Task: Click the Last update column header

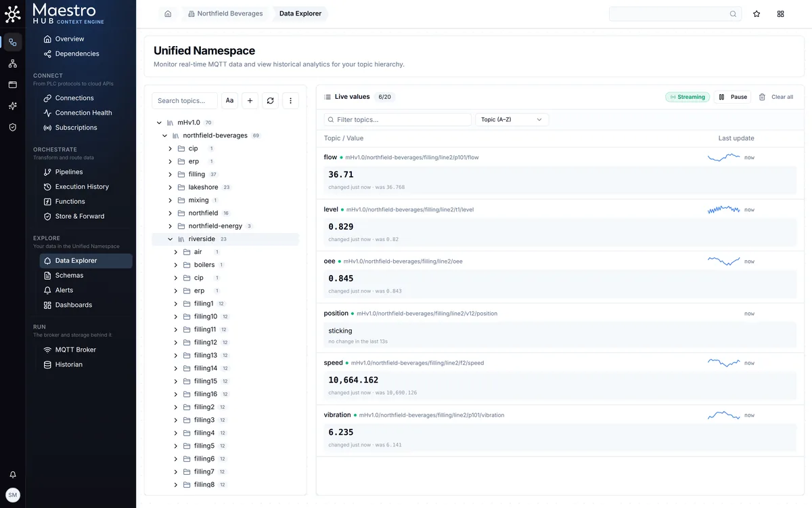Action: 736,138
